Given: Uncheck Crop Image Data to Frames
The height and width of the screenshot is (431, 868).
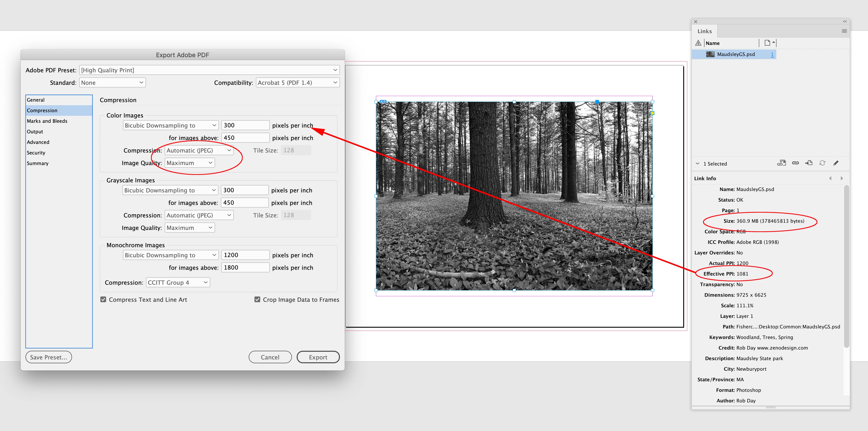Looking at the screenshot, I should click(257, 300).
